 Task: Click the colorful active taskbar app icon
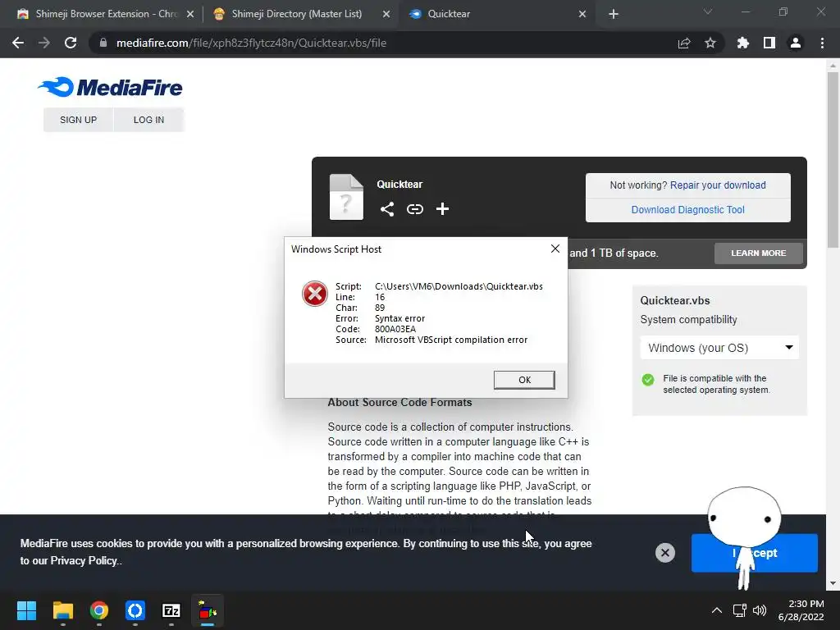point(208,610)
